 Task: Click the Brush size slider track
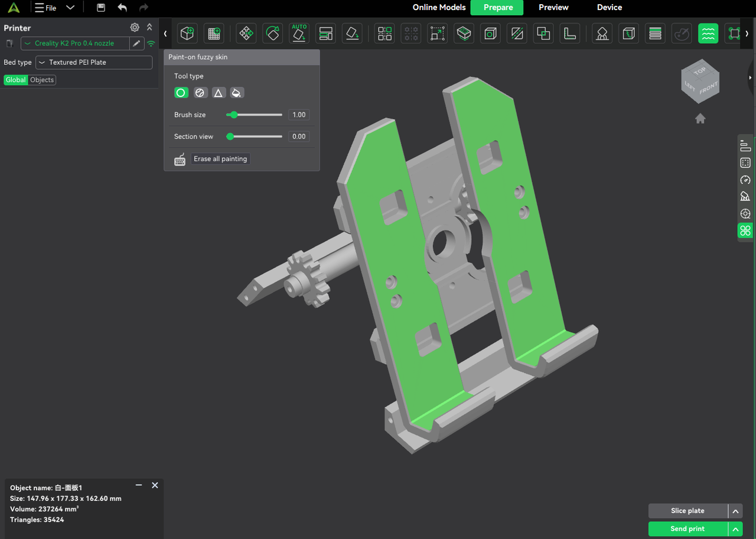coord(257,115)
